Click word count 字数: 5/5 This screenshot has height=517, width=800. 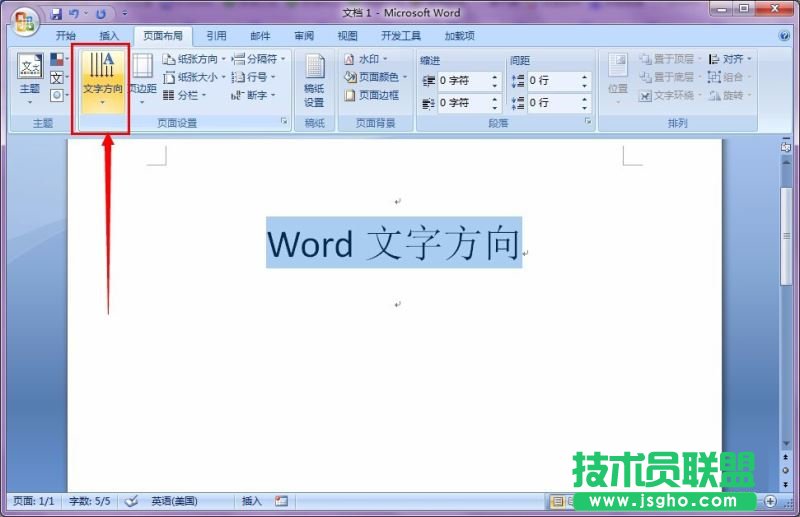(90, 501)
